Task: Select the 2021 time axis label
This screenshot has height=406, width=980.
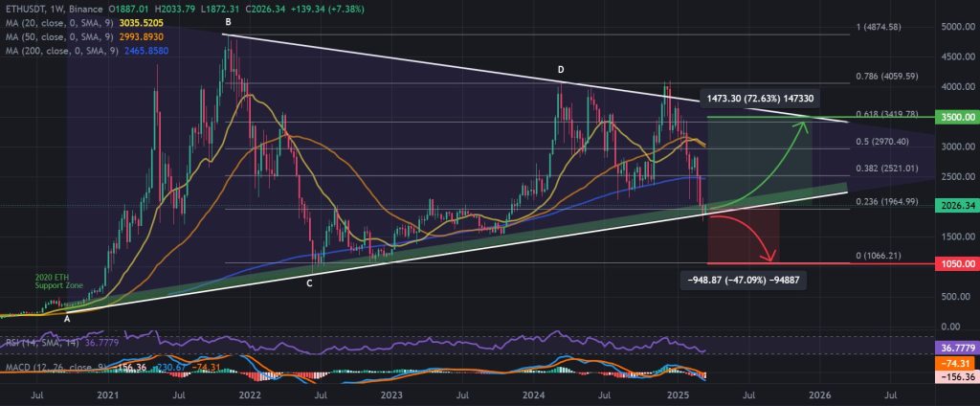Action: [x=108, y=395]
